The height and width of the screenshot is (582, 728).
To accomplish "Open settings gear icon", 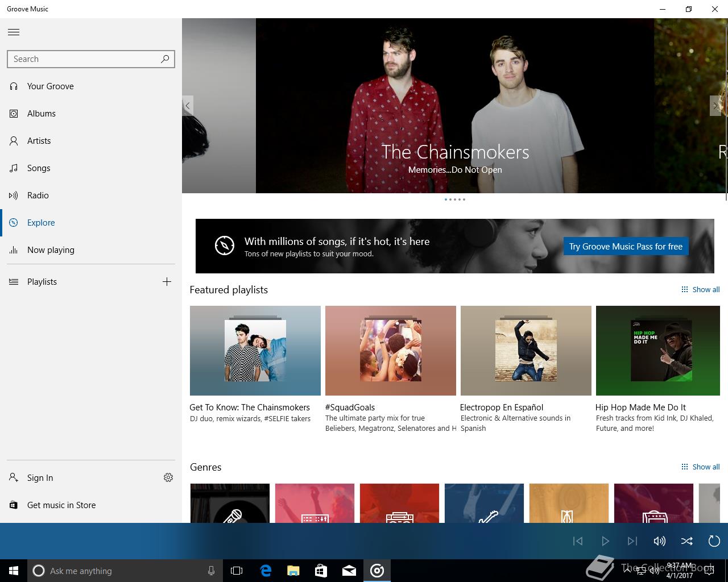I will tap(168, 477).
